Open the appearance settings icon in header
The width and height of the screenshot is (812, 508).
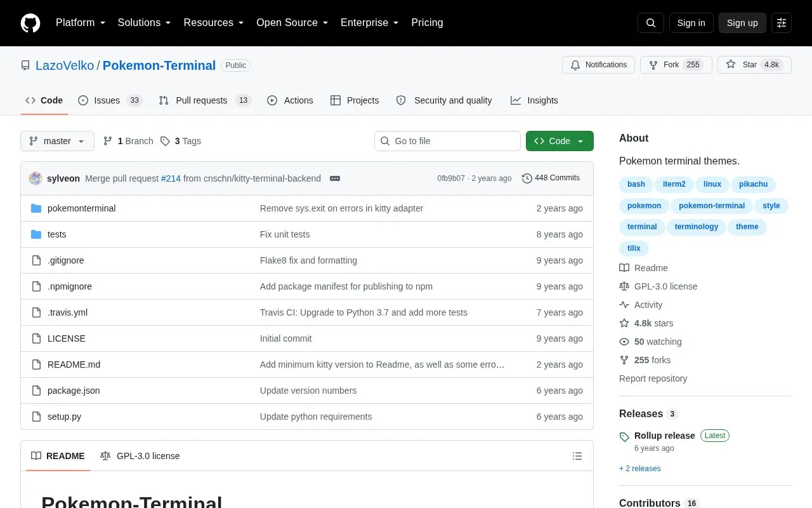point(782,23)
